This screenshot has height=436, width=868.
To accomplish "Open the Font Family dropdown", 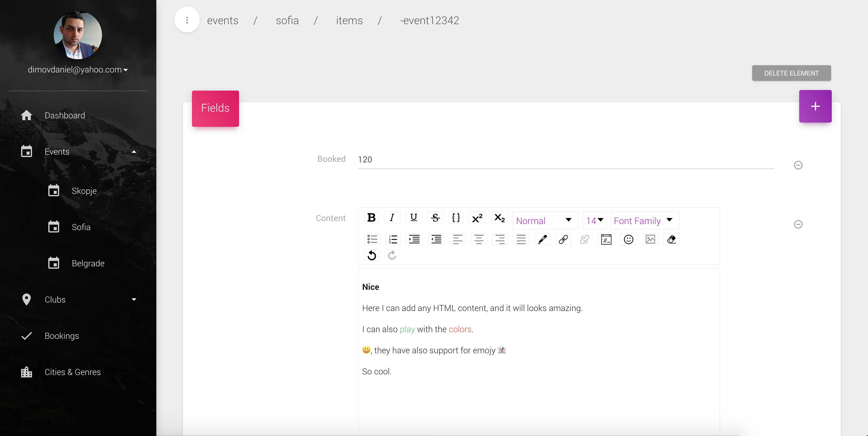I will click(643, 221).
